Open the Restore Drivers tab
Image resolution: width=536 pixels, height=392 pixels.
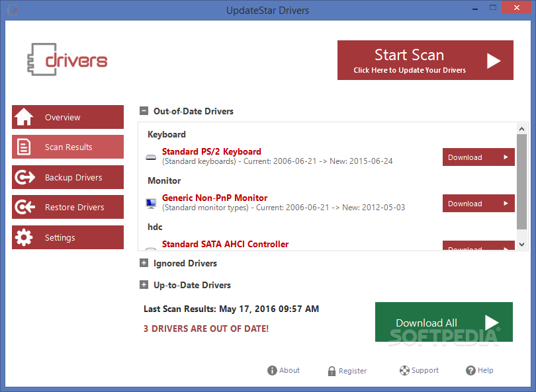click(x=67, y=207)
